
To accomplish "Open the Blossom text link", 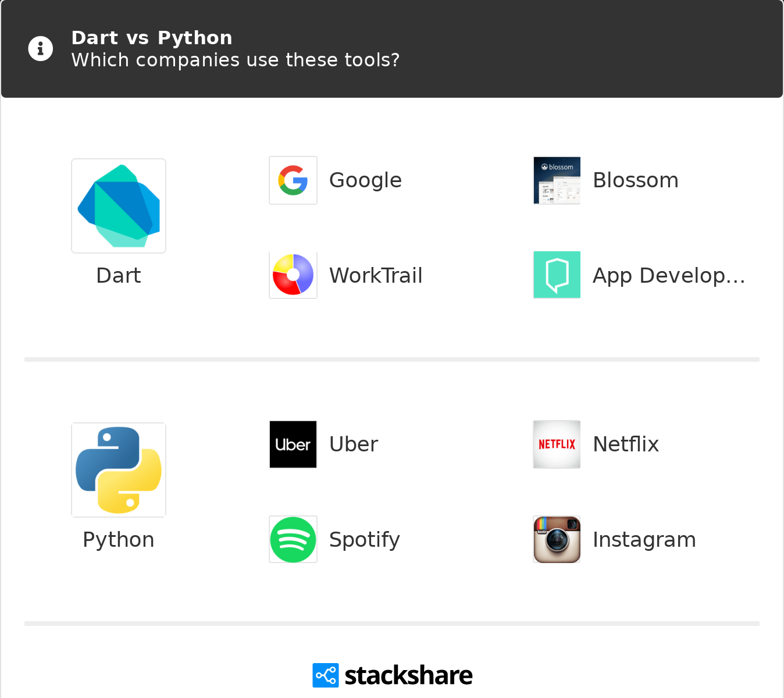I will click(x=635, y=180).
